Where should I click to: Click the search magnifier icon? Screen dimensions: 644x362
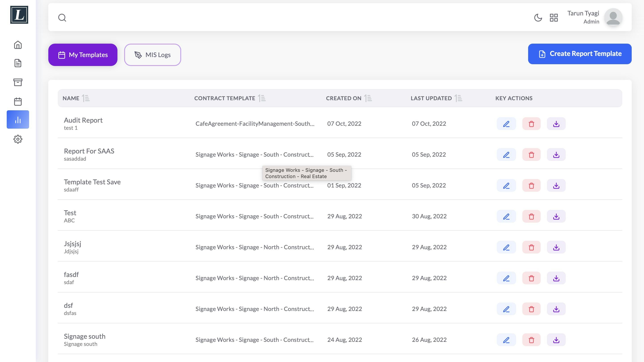pyautogui.click(x=62, y=18)
